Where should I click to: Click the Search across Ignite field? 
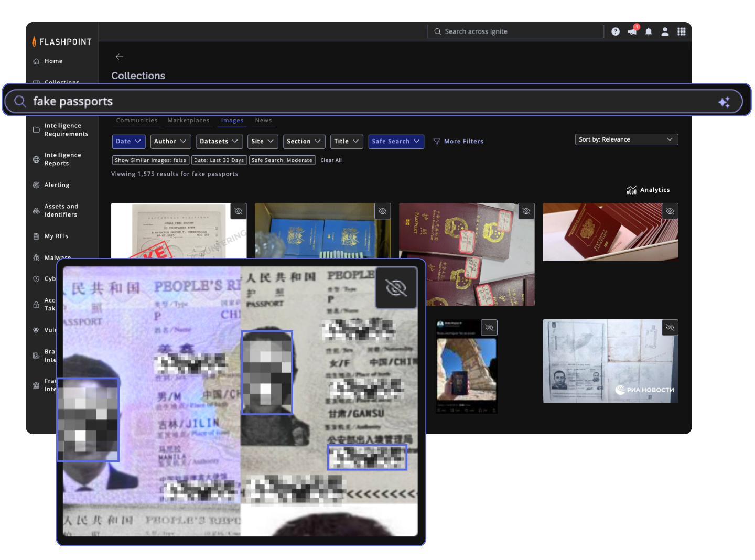pos(515,31)
